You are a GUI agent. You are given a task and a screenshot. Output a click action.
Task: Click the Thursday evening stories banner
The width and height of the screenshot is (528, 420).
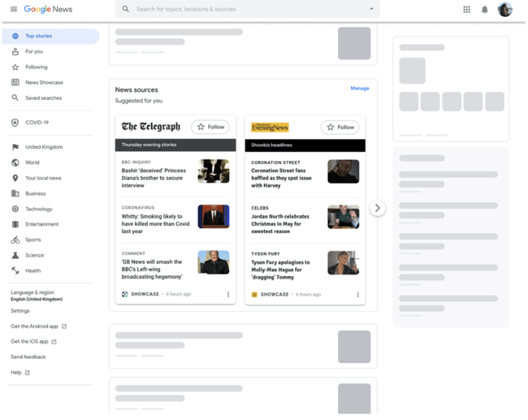[175, 145]
